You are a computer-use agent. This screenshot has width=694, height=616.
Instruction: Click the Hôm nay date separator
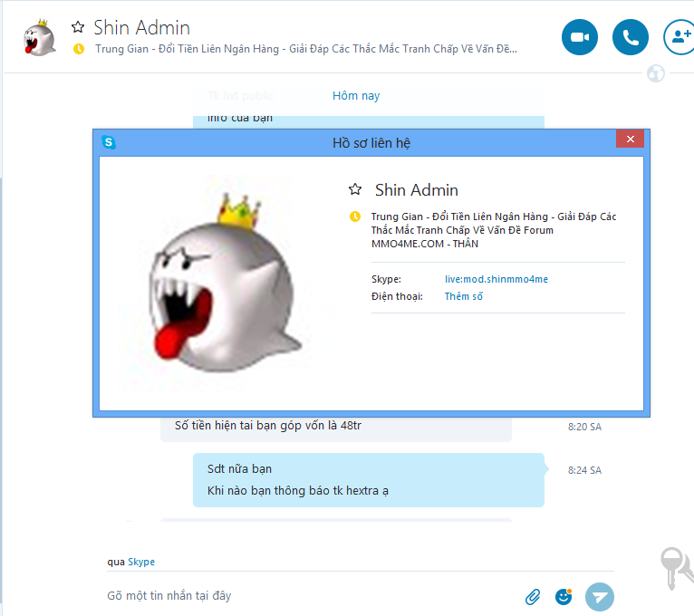[356, 96]
